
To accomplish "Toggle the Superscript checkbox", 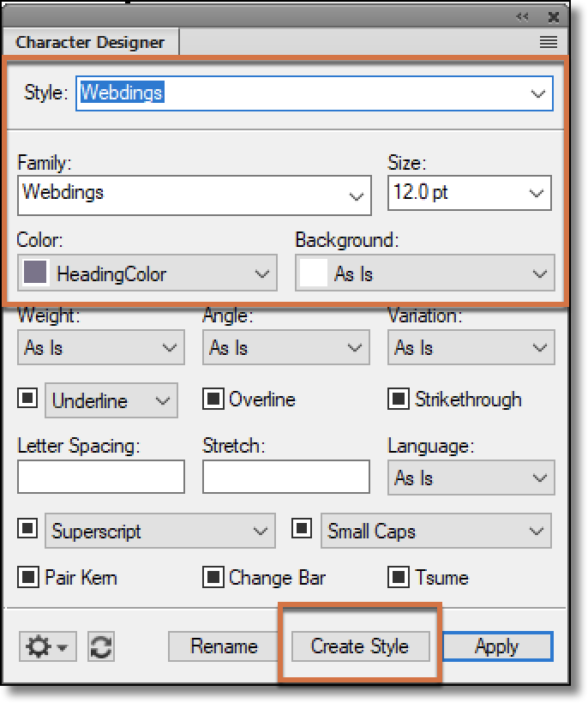I will [27, 528].
